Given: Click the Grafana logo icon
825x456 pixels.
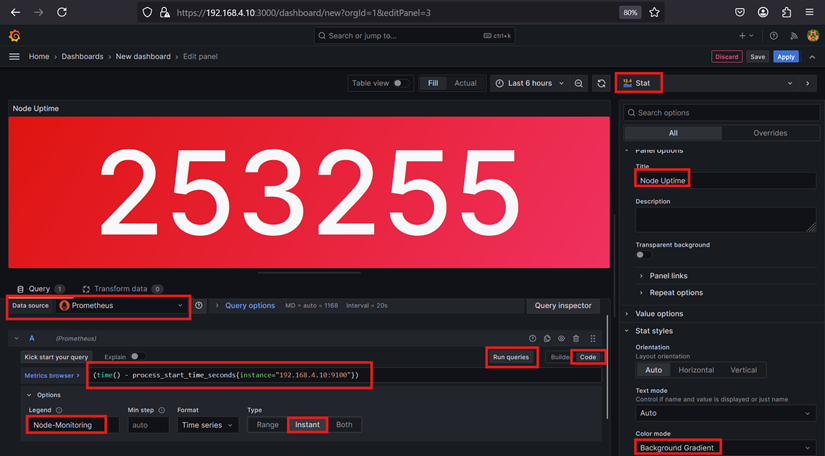Looking at the screenshot, I should 14,36.
